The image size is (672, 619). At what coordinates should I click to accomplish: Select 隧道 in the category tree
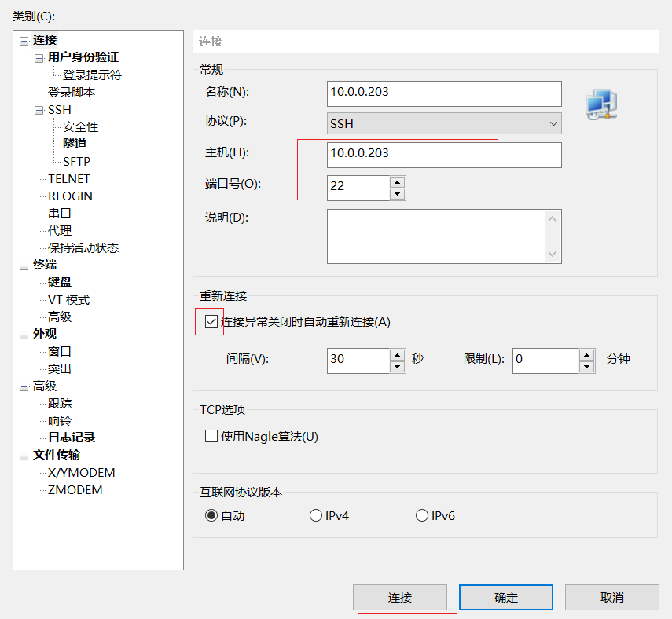click(75, 144)
